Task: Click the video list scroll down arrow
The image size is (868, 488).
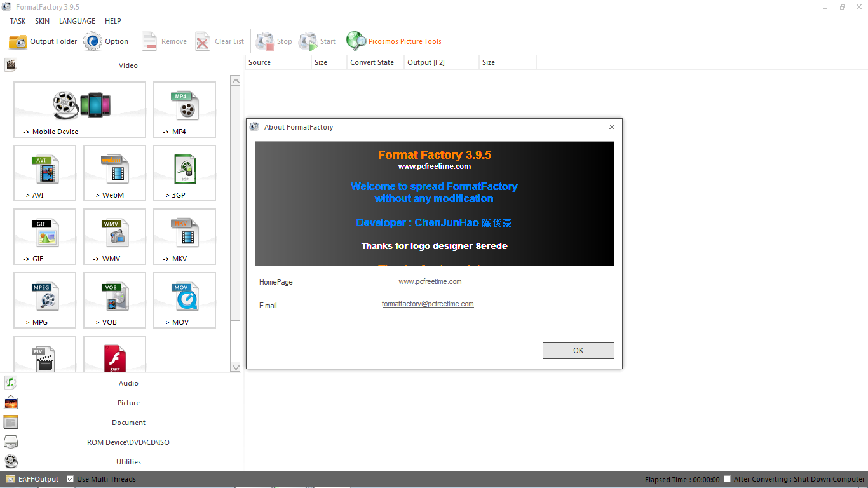Action: 235,367
